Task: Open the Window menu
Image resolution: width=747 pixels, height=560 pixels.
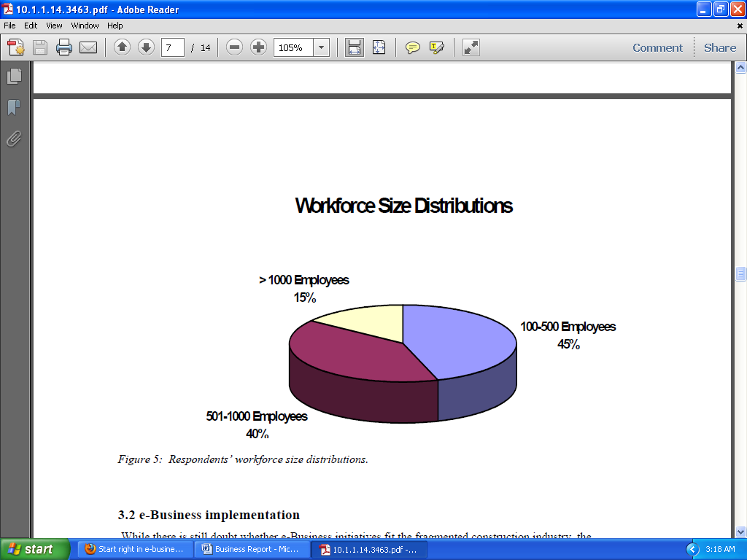Action: click(85, 26)
